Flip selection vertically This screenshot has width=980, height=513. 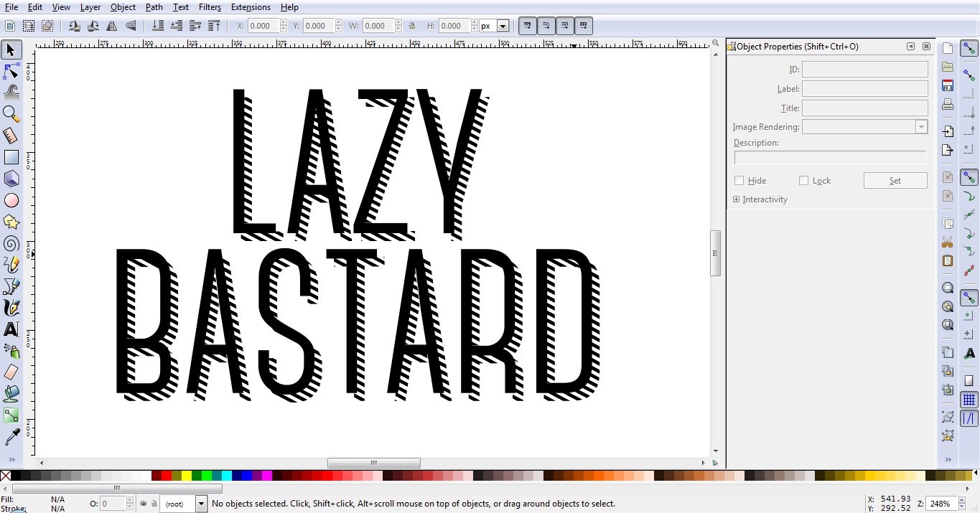(x=131, y=26)
